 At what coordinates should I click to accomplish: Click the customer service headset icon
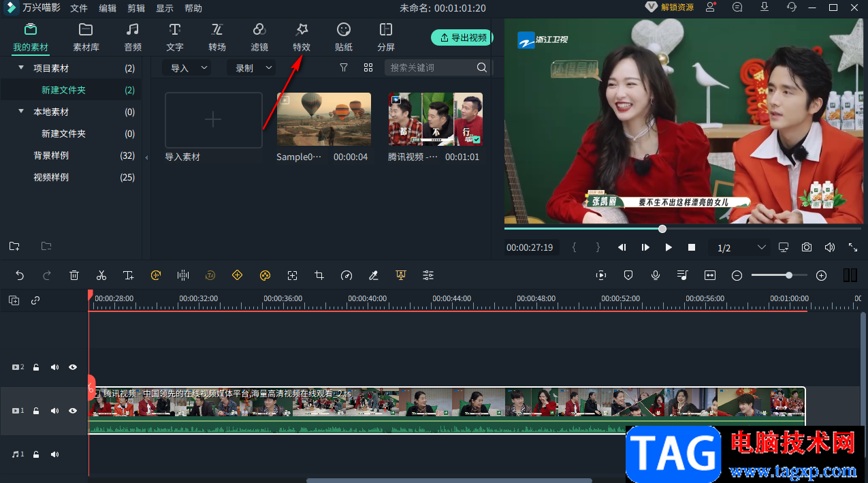(x=792, y=7)
